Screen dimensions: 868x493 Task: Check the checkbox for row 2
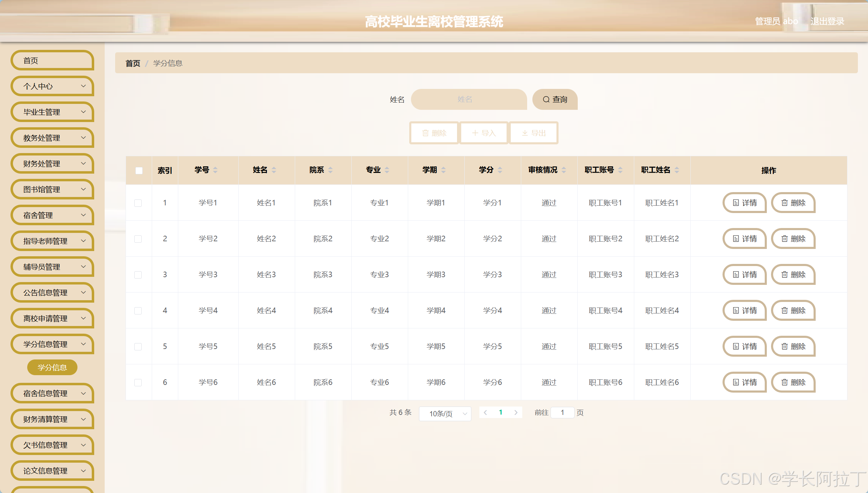(x=139, y=239)
